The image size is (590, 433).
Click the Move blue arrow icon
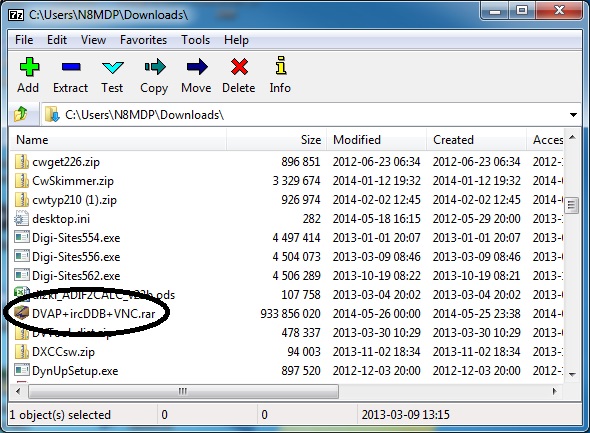pyautogui.click(x=197, y=67)
